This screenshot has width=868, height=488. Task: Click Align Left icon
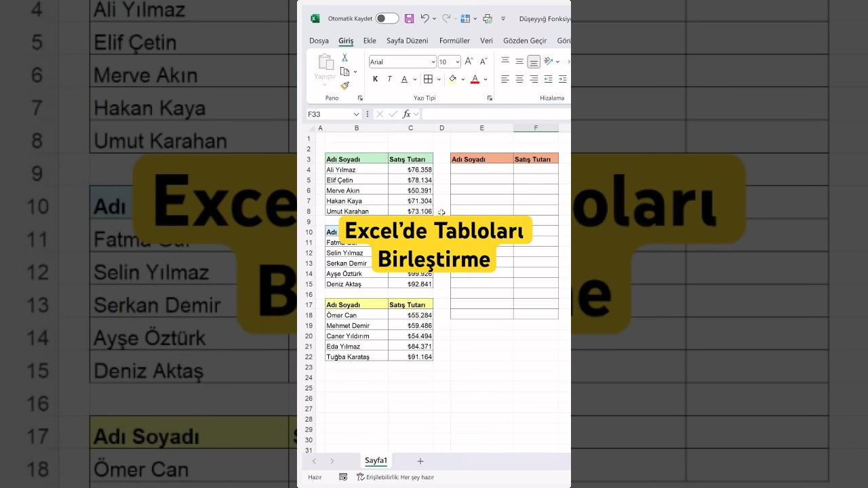[x=505, y=79]
